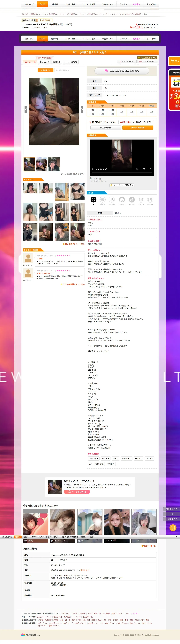Click 大きいサイズで動画を見る button
The image size is (180, 644).
[122, 185]
